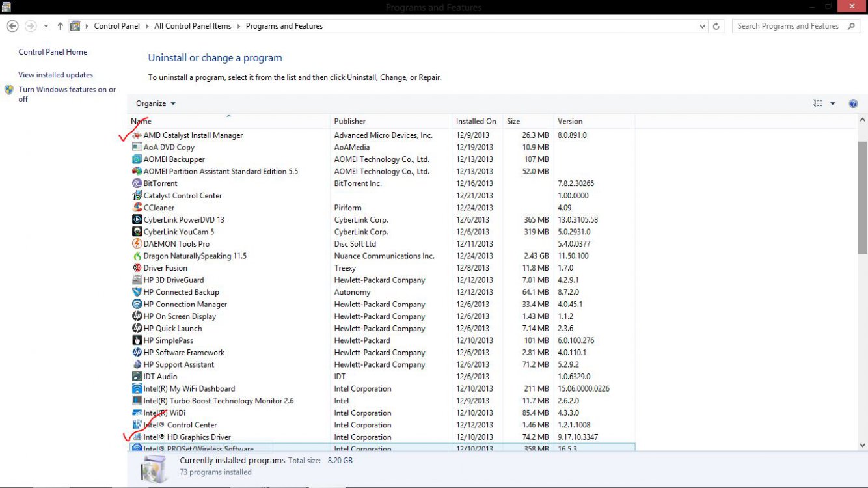The height and width of the screenshot is (488, 868).
Task: Click the Piriform publisher cell
Action: 347,208
